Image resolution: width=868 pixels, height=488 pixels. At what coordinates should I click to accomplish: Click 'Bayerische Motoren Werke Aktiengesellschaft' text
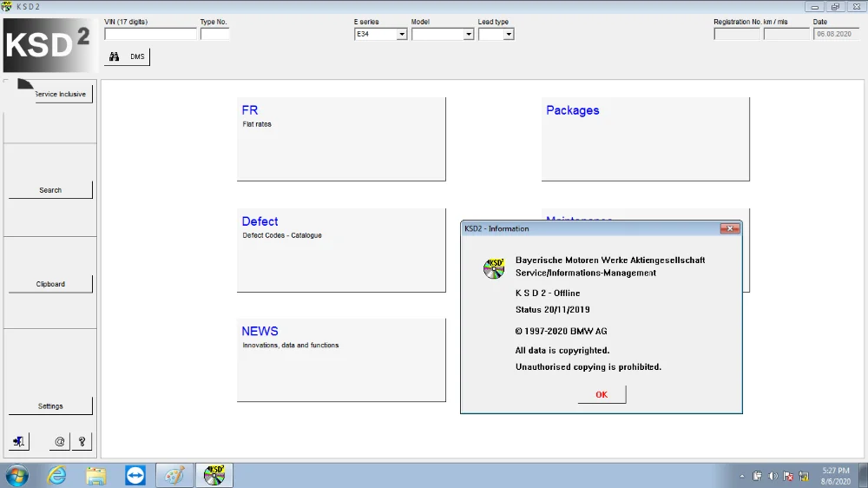610,260
